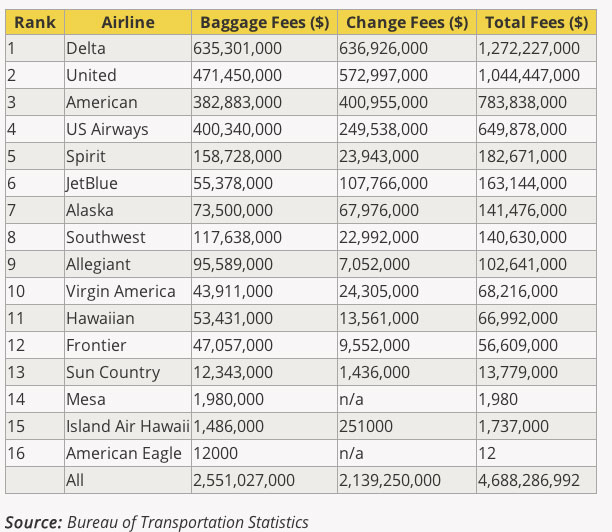The image size is (612, 532).
Task: Click the Sun Country airline cell
Action: (113, 372)
